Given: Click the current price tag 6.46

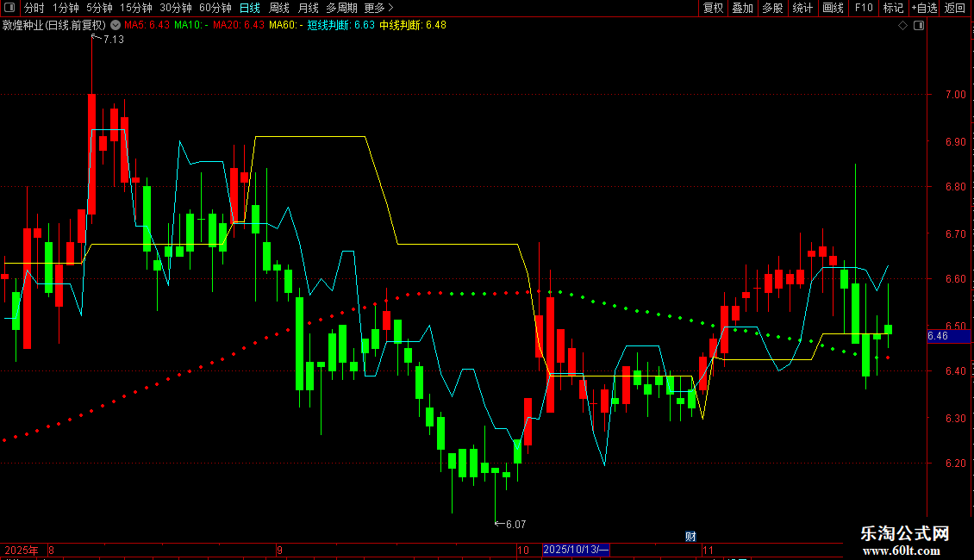Looking at the screenshot, I should [948, 336].
